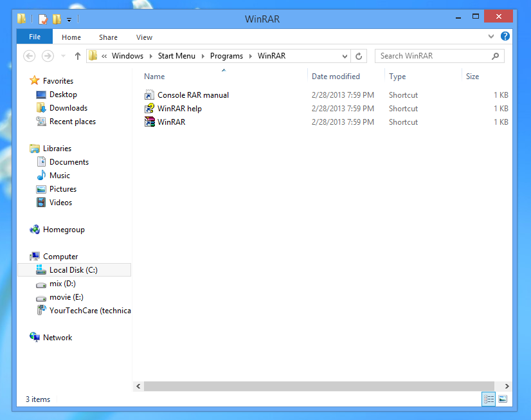This screenshot has height=420, width=531.
Task: Expand the ribbon with chevron arrow
Action: coord(492,37)
